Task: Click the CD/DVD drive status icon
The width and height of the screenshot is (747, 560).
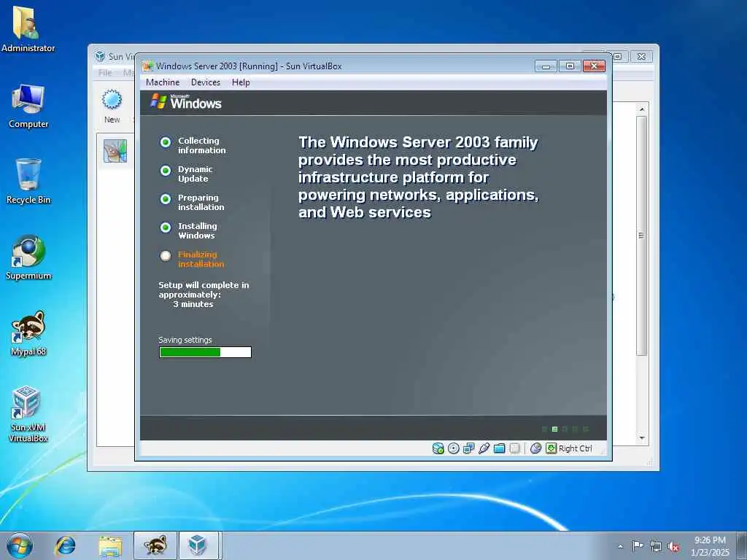Action: point(454,448)
